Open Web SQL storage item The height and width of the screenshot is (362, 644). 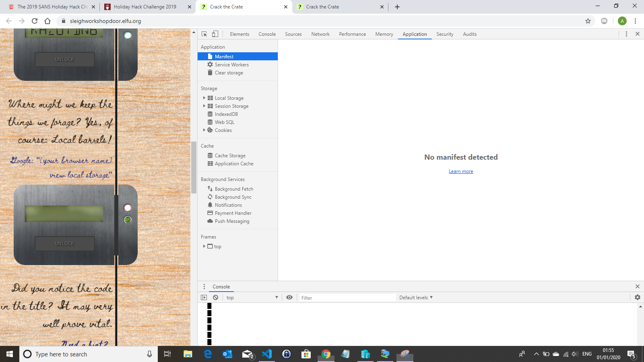tap(224, 122)
